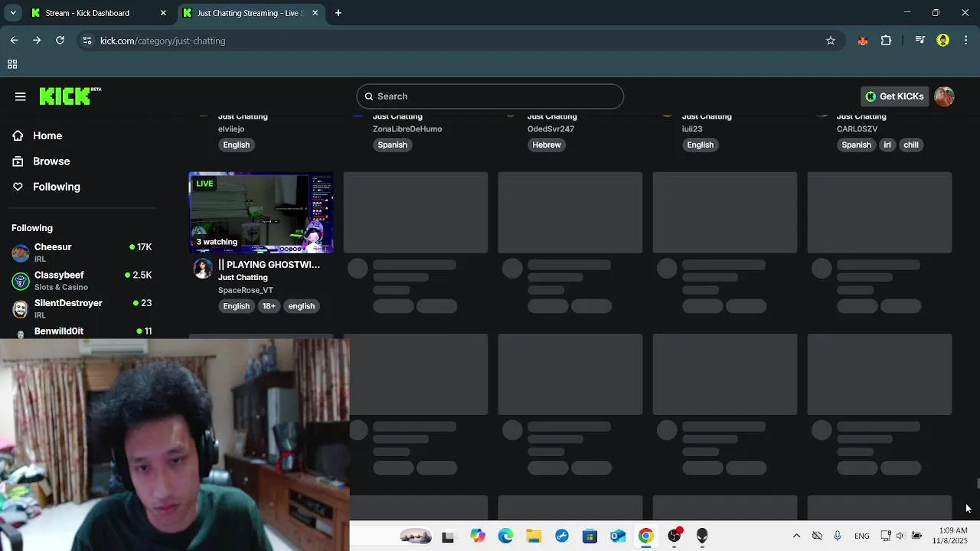Select the English tag under elviiejo
The width and height of the screenshot is (980, 551).
[x=236, y=145]
